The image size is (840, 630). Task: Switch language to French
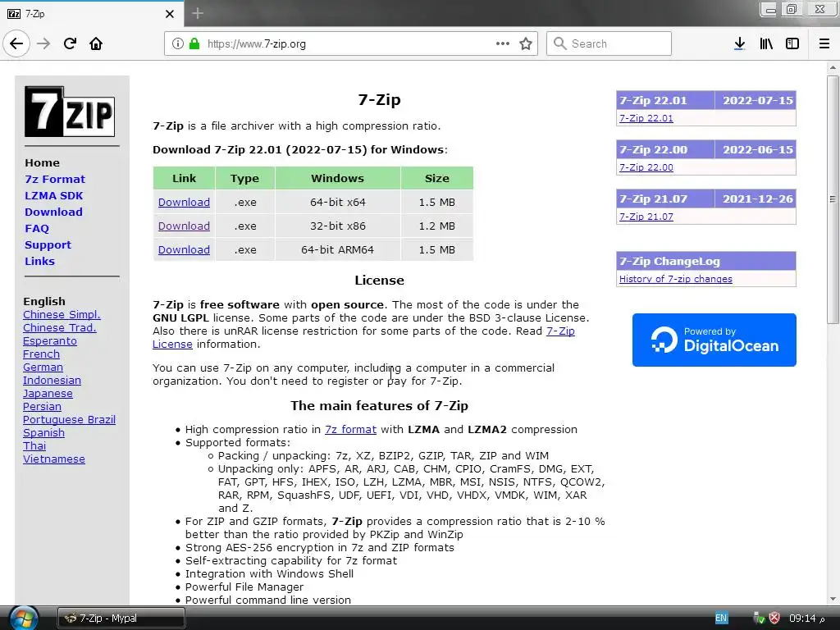pos(41,354)
